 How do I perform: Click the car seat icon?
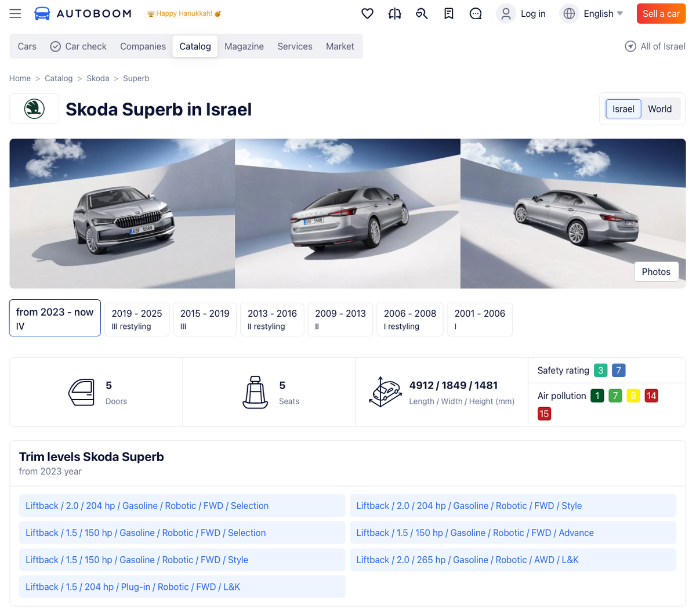(x=255, y=392)
